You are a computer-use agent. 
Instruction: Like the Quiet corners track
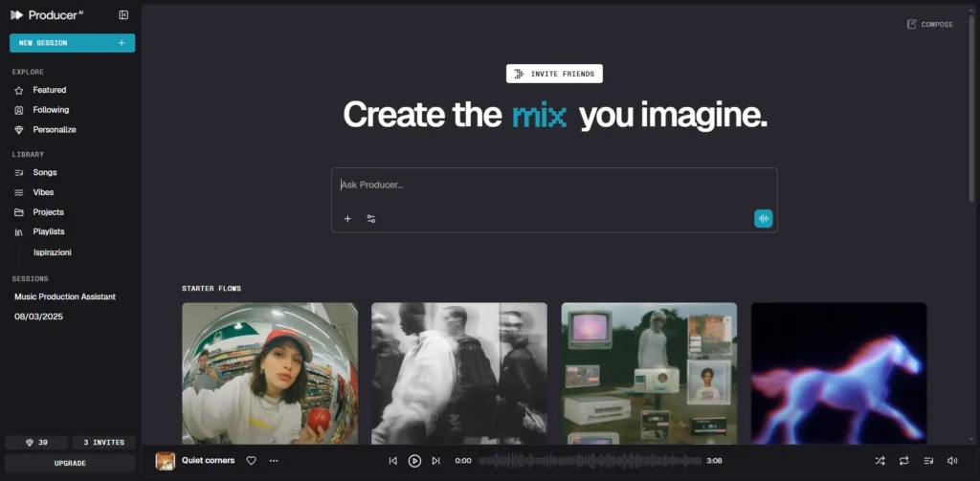pos(252,461)
